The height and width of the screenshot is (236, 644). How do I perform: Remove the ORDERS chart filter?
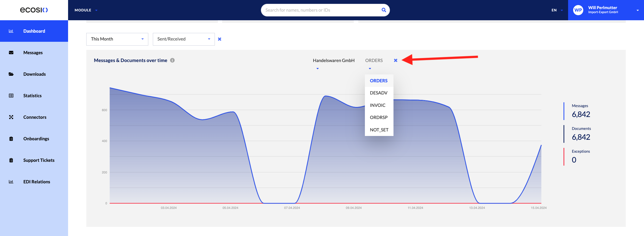point(396,60)
